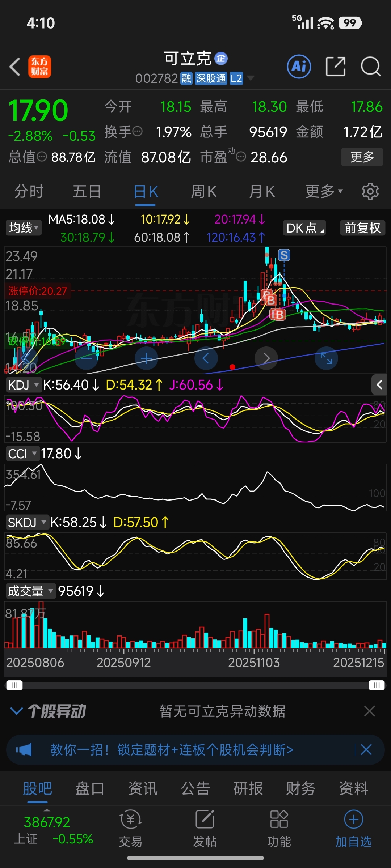This screenshot has width=391, height=868.
Task: Change CCI indicator dropdown
Action: 22,454
